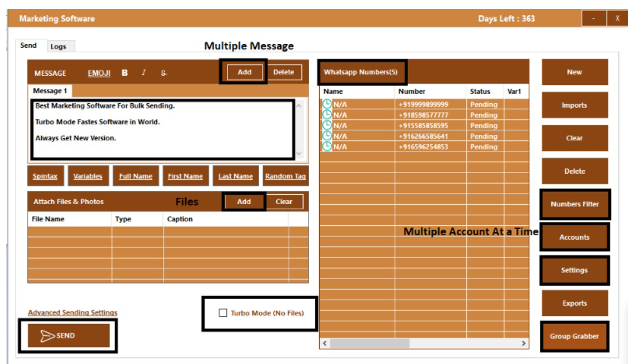Click the SEND button
Viewport: 628px width, 364px height.
pyautogui.click(x=68, y=336)
